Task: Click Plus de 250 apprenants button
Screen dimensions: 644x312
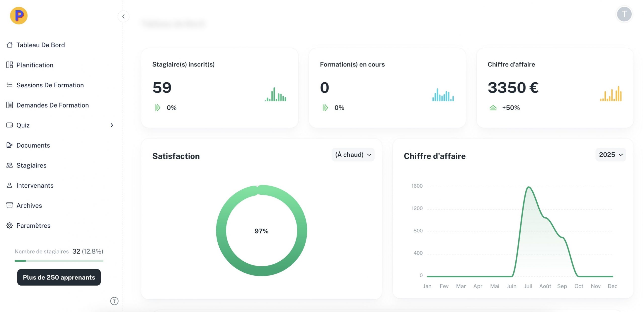Action: 59,277
